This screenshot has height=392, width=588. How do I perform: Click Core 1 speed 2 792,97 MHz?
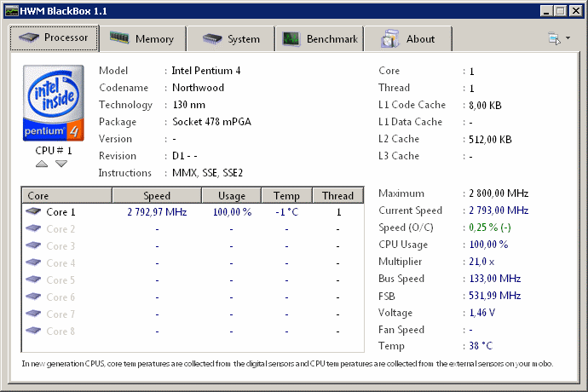(x=157, y=212)
